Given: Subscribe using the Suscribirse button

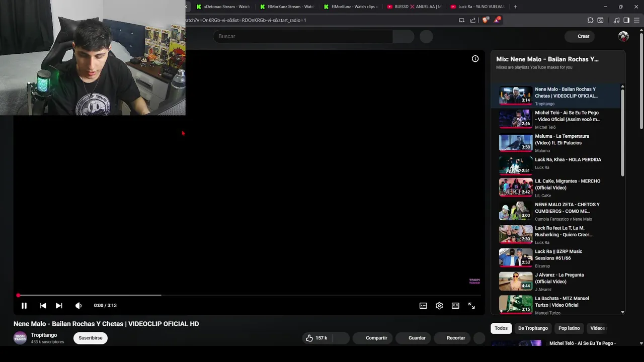Looking at the screenshot, I should point(91,338).
